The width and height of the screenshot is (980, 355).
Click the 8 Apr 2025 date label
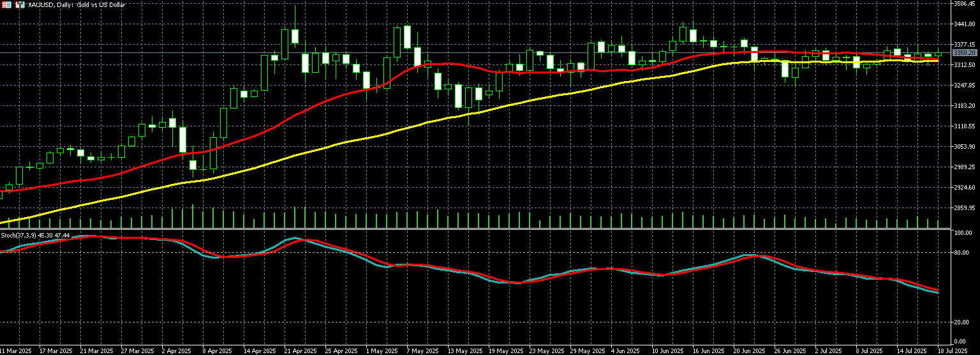[x=217, y=351]
